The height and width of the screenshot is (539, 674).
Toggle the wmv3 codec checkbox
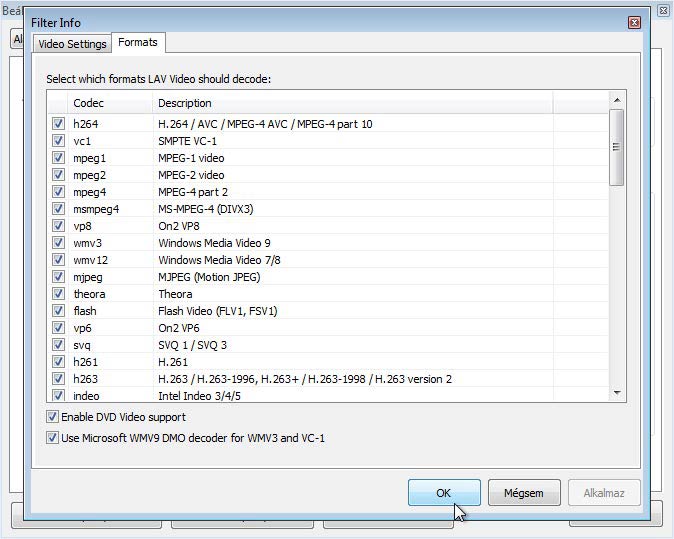(x=58, y=243)
